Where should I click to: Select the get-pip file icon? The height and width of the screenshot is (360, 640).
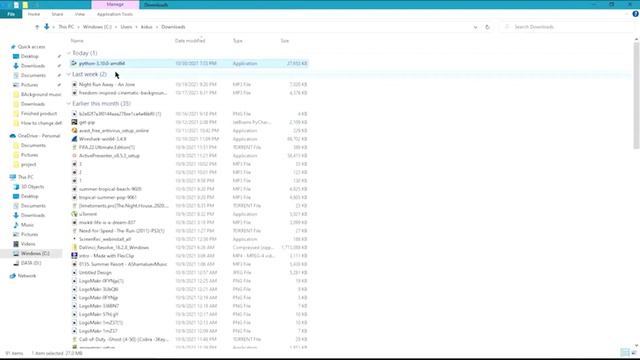tap(74, 122)
